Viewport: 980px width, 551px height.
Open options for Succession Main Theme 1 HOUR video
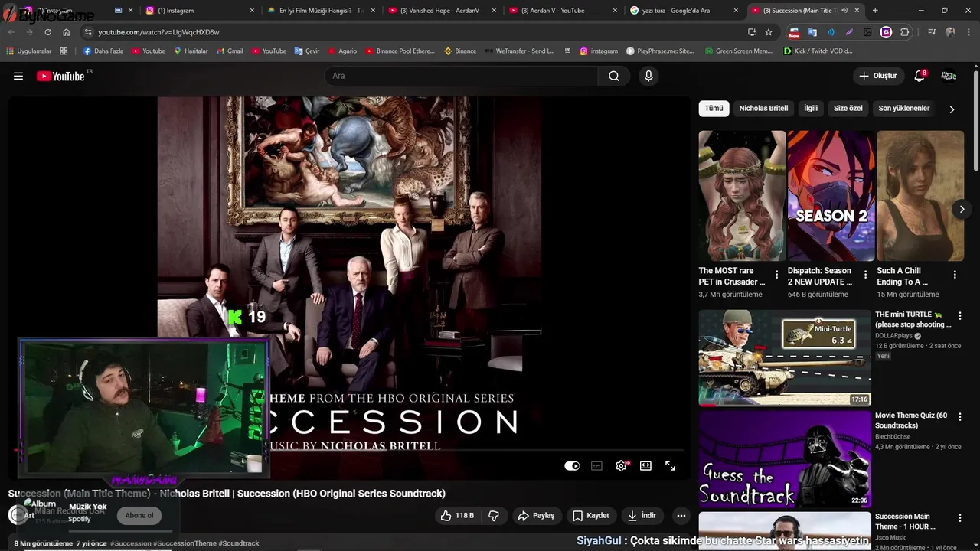click(959, 517)
